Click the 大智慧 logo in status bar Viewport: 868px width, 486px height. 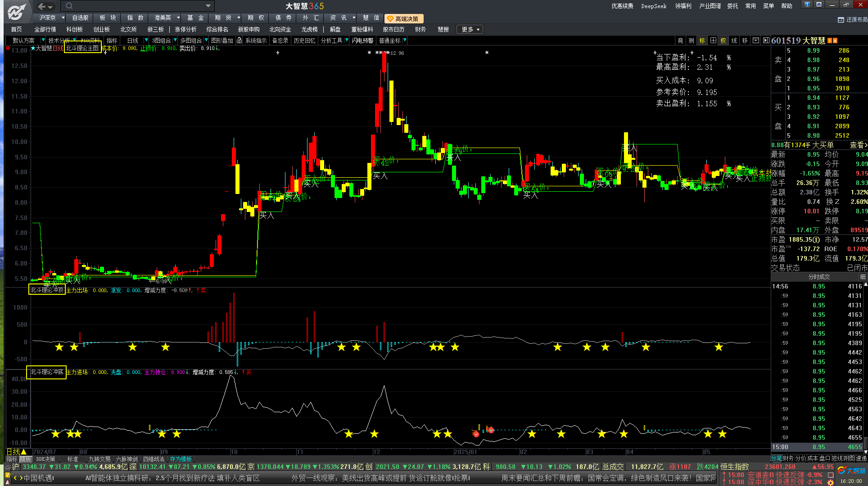tap(851, 470)
